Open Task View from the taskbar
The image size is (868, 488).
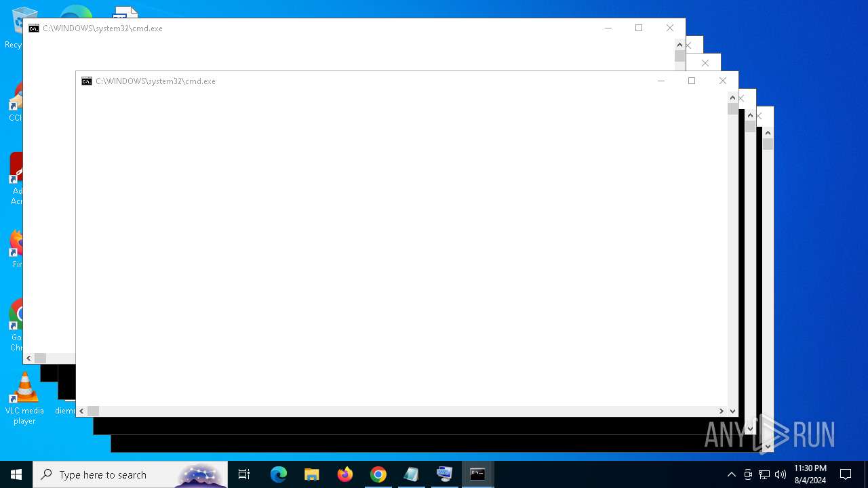[x=244, y=474]
